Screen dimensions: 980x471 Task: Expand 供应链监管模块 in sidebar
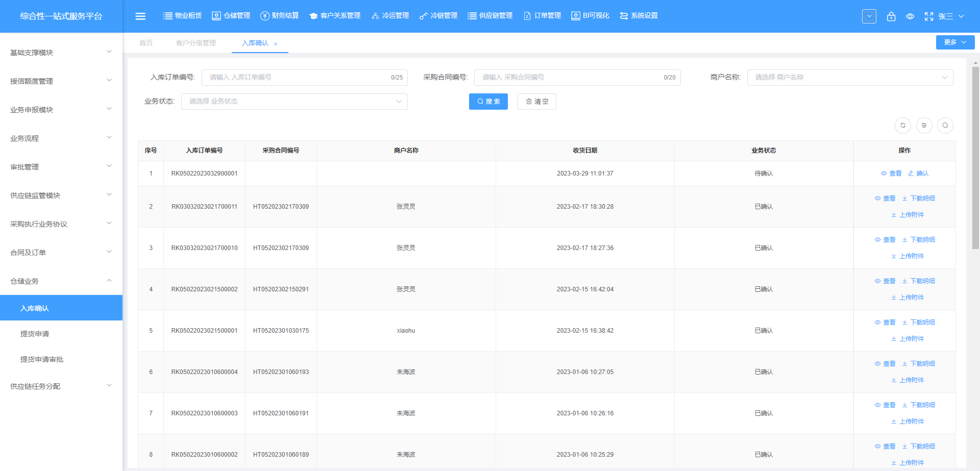pos(61,195)
